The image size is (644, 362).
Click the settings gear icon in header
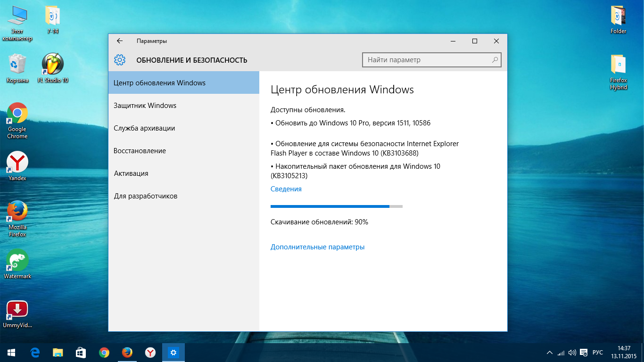pos(120,60)
